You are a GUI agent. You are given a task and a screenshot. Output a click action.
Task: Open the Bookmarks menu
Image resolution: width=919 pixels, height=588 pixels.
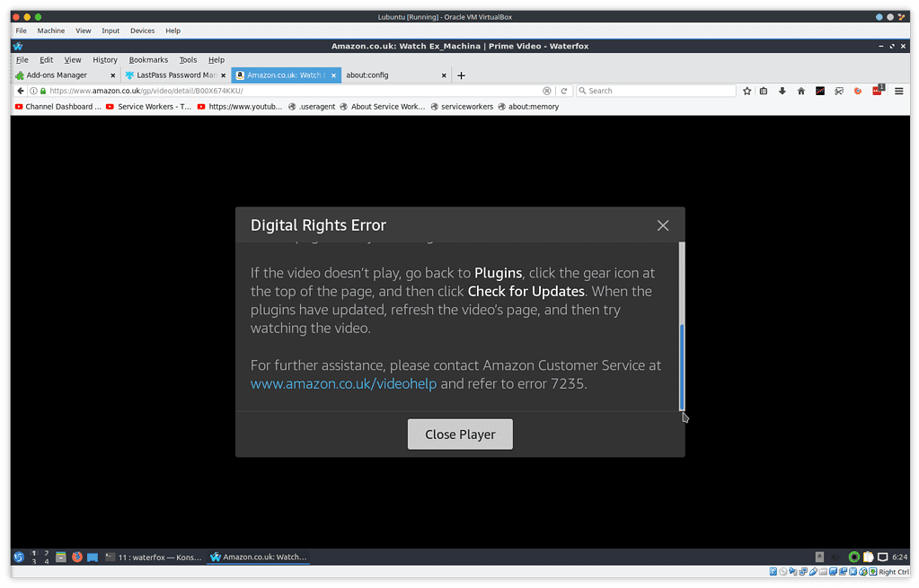pos(148,59)
